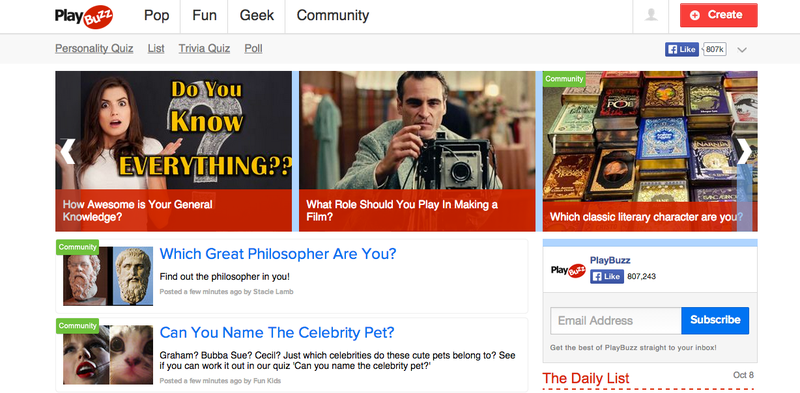
Task: Open the Fun menu
Action: tap(204, 16)
